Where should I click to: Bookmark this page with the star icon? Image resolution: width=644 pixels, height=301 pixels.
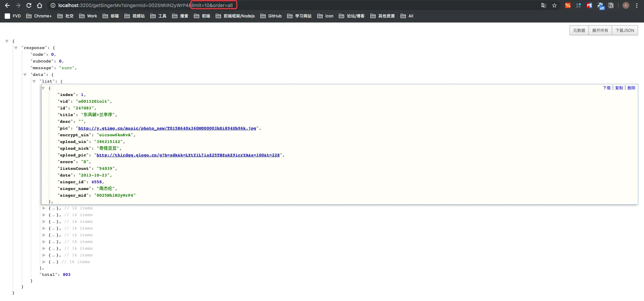554,5
